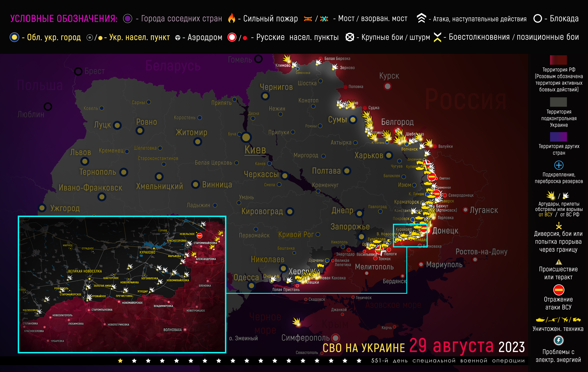Click the Simferopol city marker
This screenshot has height=372, width=588.
click(x=336, y=338)
